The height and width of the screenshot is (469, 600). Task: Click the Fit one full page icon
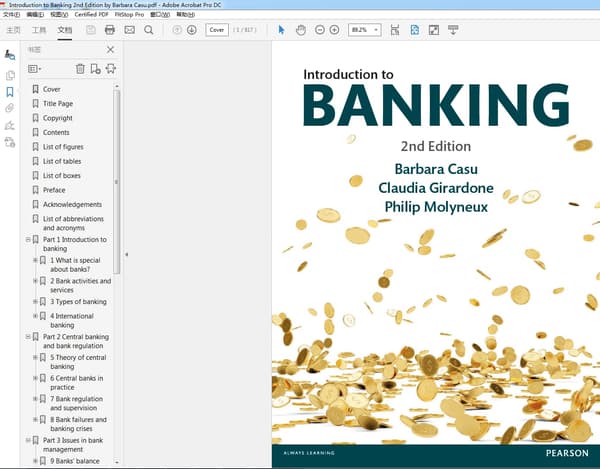(x=414, y=30)
